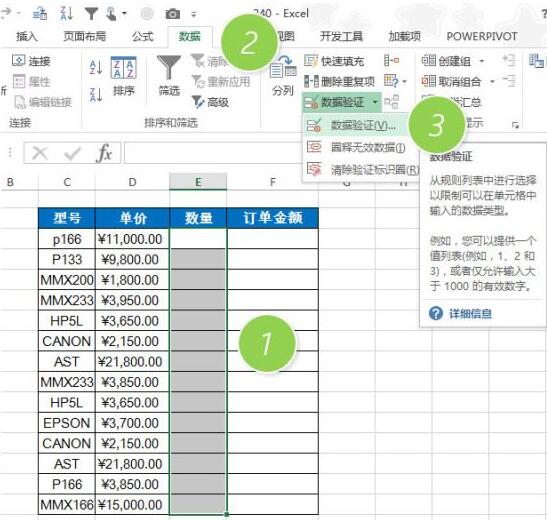
Task: Open the Outline group dialog launcher
Action: point(515,125)
